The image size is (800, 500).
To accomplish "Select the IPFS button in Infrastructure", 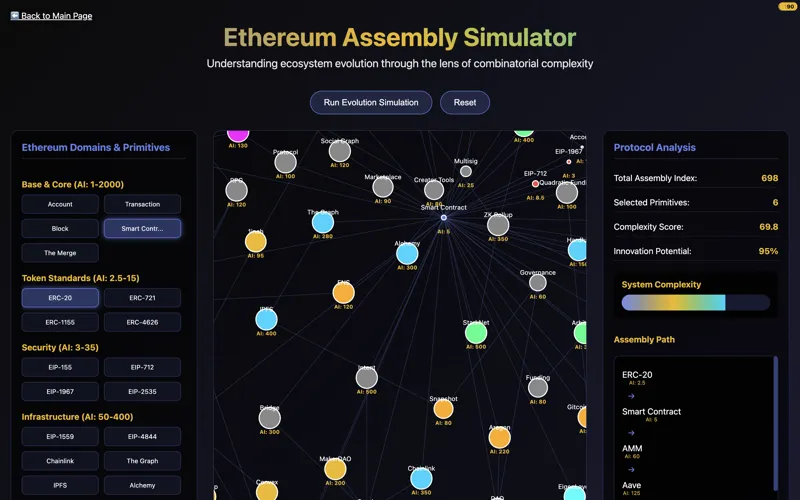I will pos(60,486).
